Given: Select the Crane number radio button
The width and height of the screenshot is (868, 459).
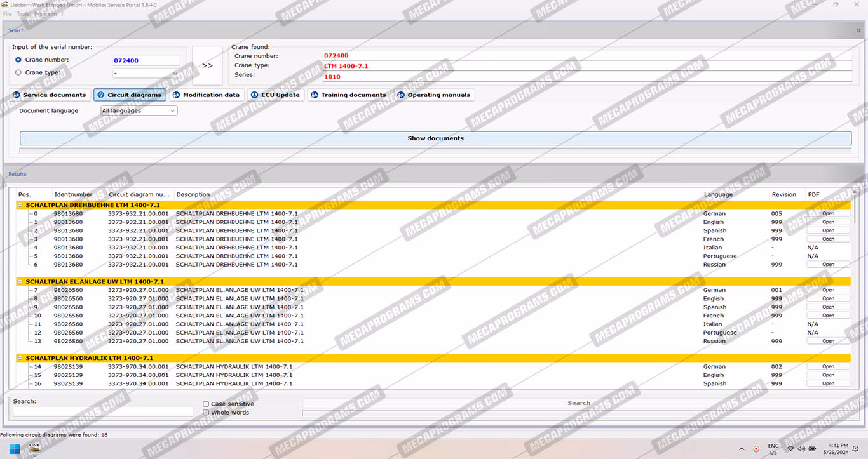Looking at the screenshot, I should 18,60.
